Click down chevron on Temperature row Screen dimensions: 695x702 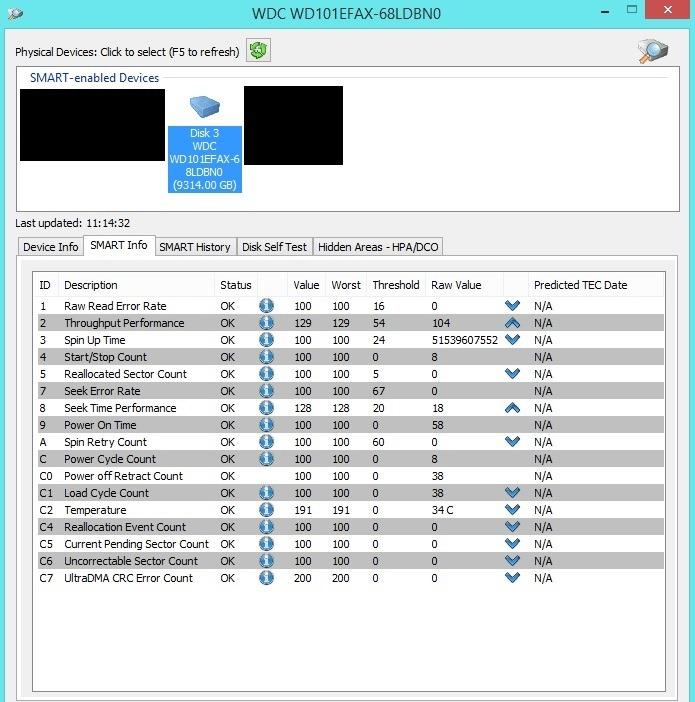click(x=512, y=510)
